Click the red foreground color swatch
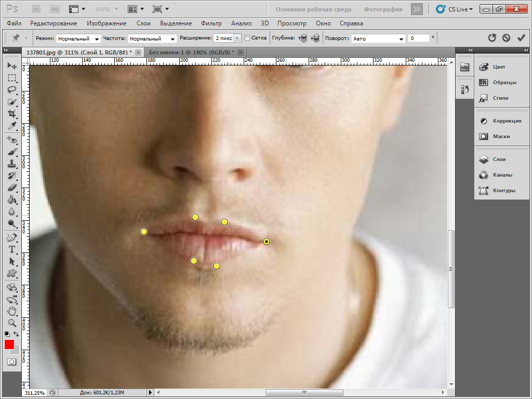532x399 pixels. click(9, 345)
